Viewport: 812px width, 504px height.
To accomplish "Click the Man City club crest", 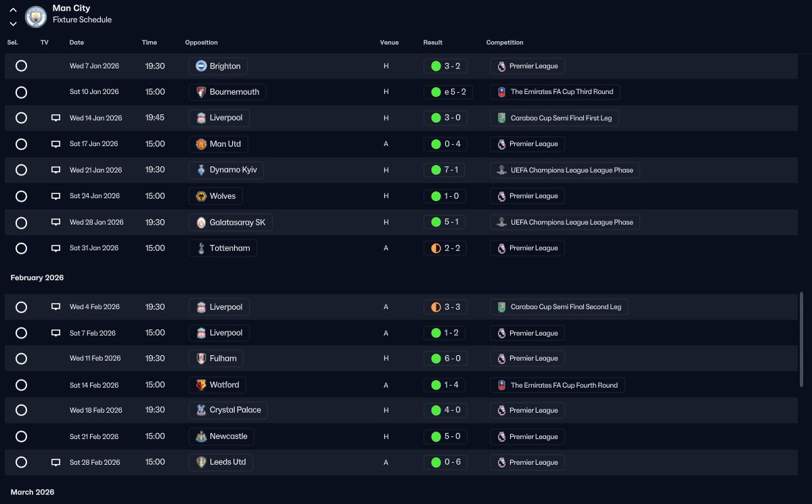I will point(35,16).
